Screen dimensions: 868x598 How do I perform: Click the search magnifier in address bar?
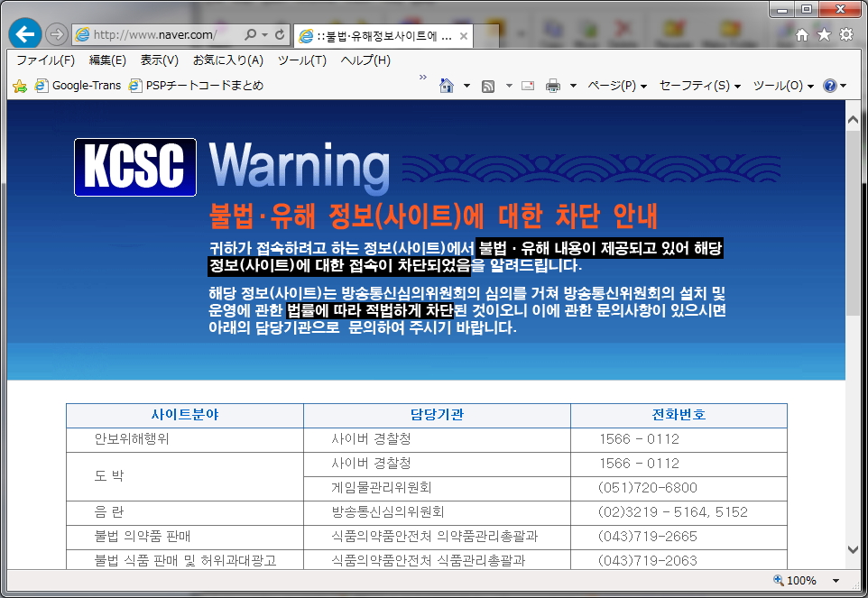click(x=250, y=34)
